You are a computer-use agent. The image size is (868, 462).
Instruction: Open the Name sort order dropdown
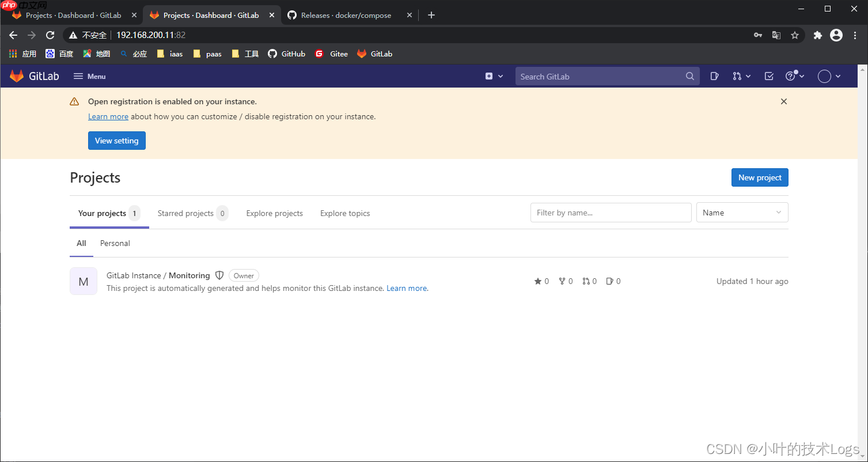742,212
